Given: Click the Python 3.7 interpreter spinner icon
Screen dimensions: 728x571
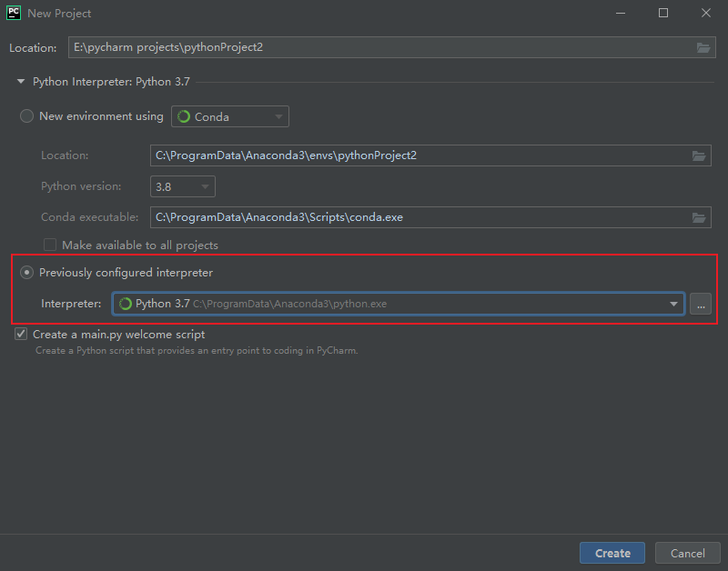Looking at the screenshot, I should (x=126, y=304).
